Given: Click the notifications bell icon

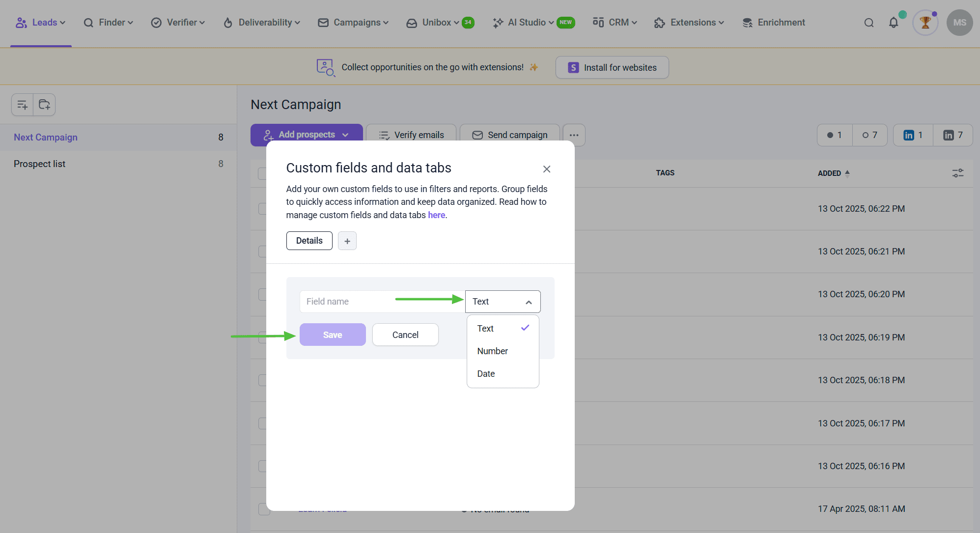Looking at the screenshot, I should [x=894, y=23].
